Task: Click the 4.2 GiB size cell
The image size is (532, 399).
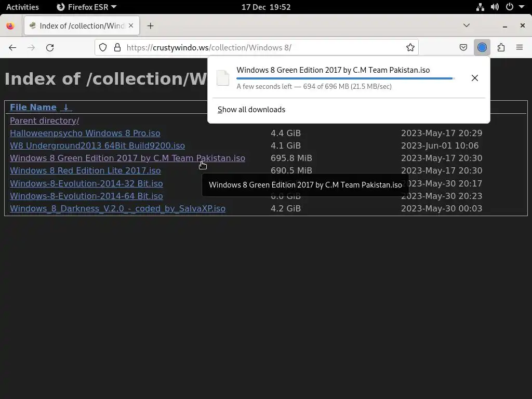Action: click(x=286, y=209)
